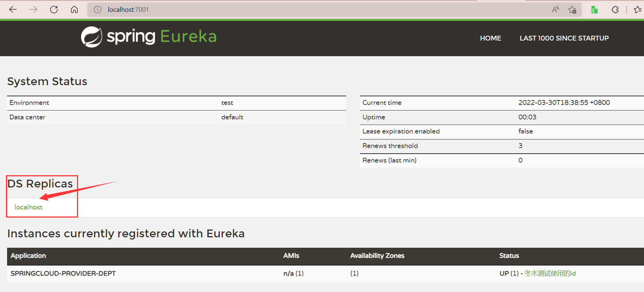The height and width of the screenshot is (292, 644).
Task: Select the AMIs column header
Action: [291, 256]
